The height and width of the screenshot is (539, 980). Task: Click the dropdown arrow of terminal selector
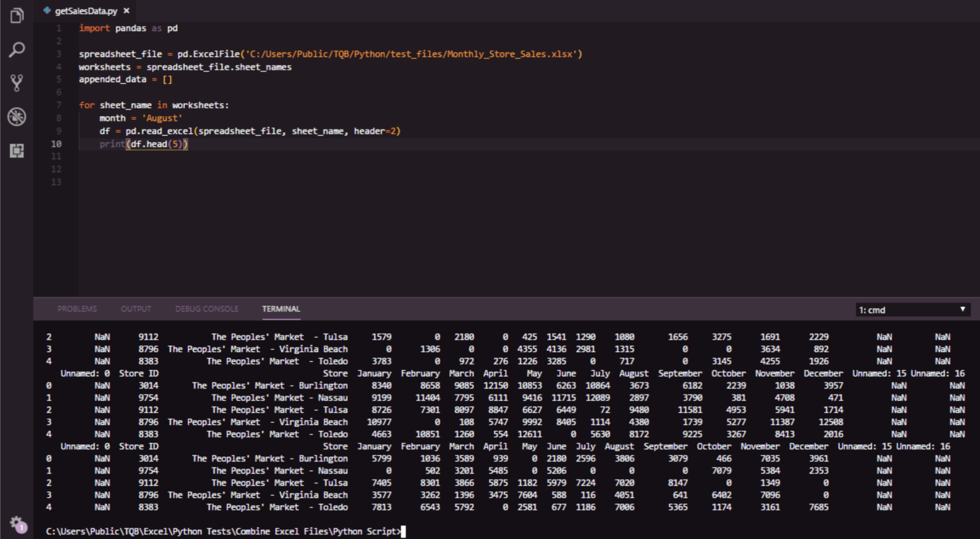point(962,309)
